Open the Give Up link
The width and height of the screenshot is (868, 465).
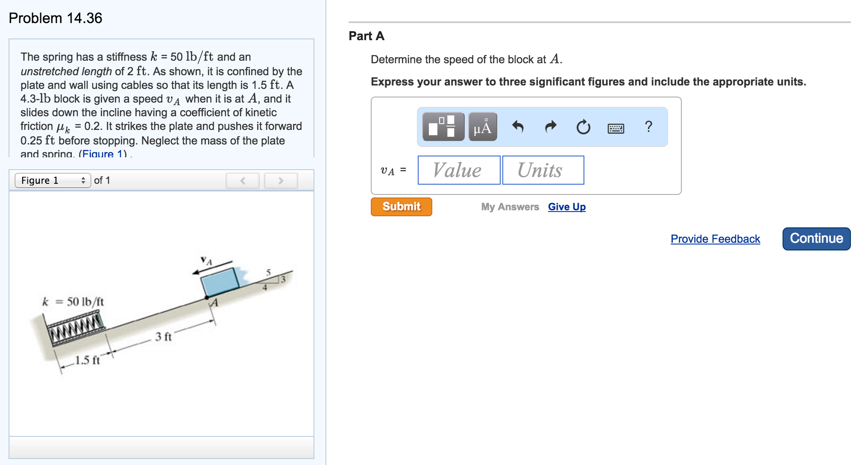pyautogui.click(x=567, y=207)
